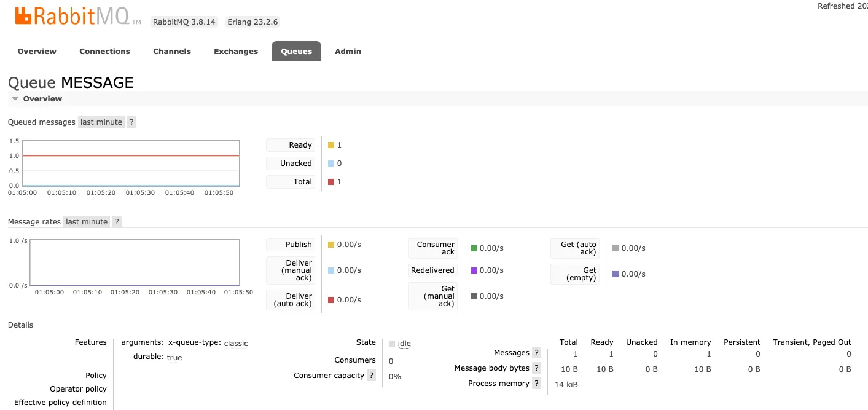Toggle the Redelivered legend label
This screenshot has height=410, width=868.
pos(433,270)
